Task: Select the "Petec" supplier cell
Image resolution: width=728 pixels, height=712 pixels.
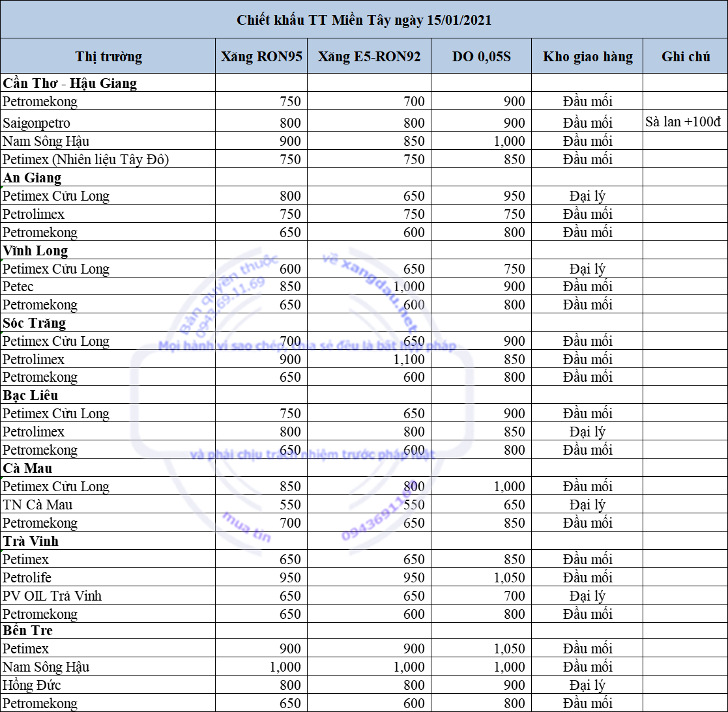Action: click(108, 287)
